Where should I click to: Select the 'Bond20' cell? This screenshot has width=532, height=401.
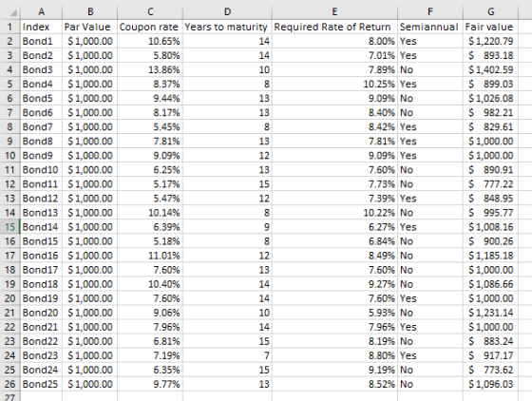tap(42, 313)
